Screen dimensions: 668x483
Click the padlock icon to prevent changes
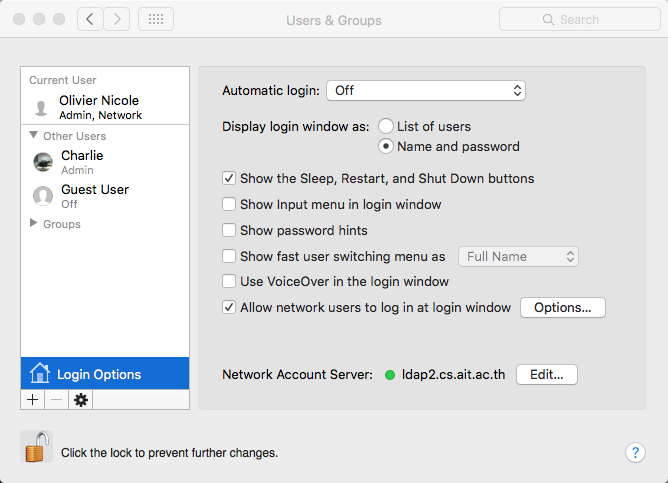point(36,447)
